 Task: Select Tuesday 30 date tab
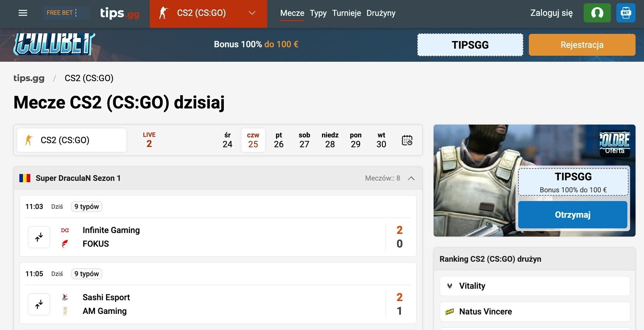381,140
